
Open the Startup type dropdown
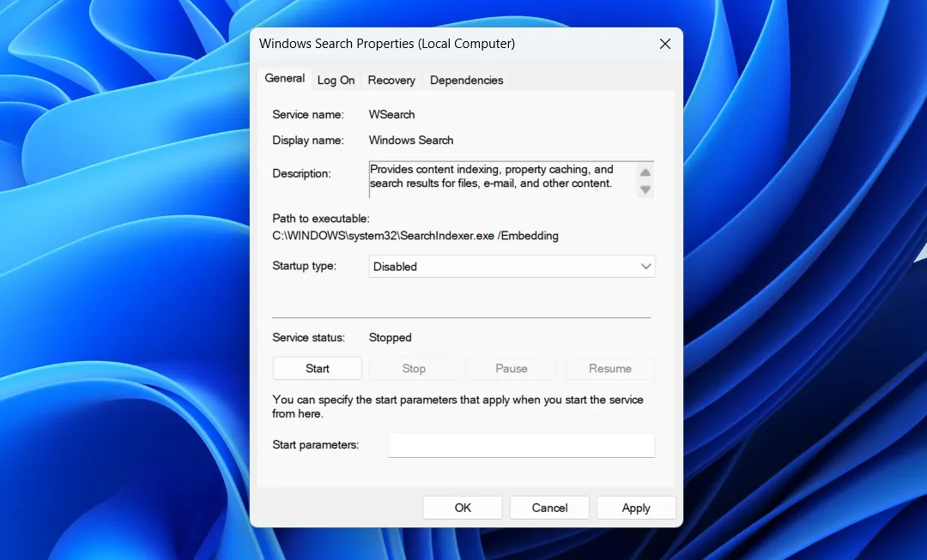point(511,266)
